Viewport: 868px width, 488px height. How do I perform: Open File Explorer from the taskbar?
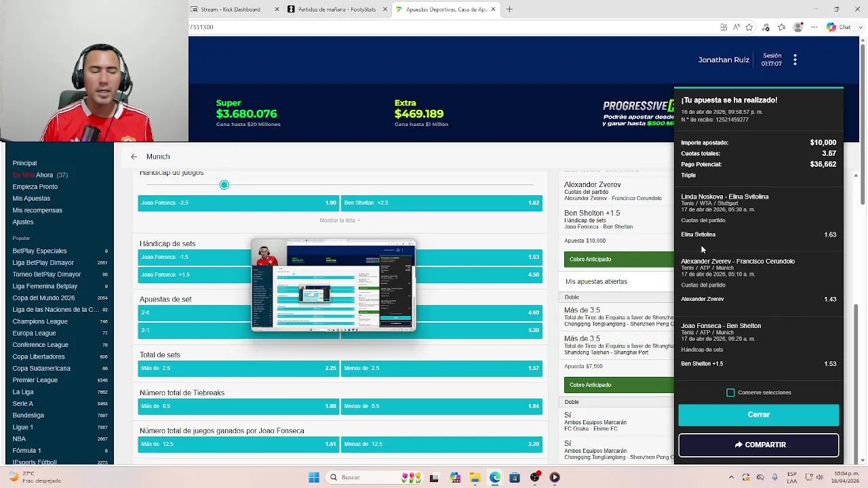tap(475, 477)
